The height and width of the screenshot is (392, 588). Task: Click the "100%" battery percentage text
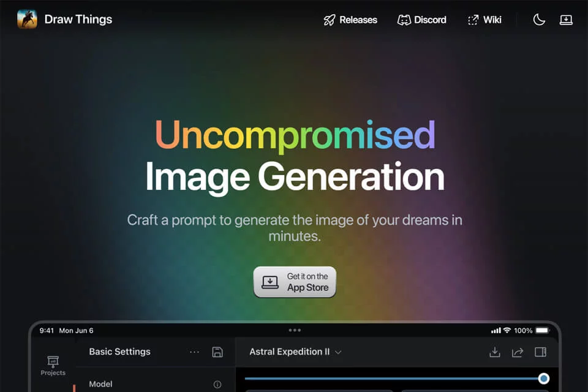point(523,331)
